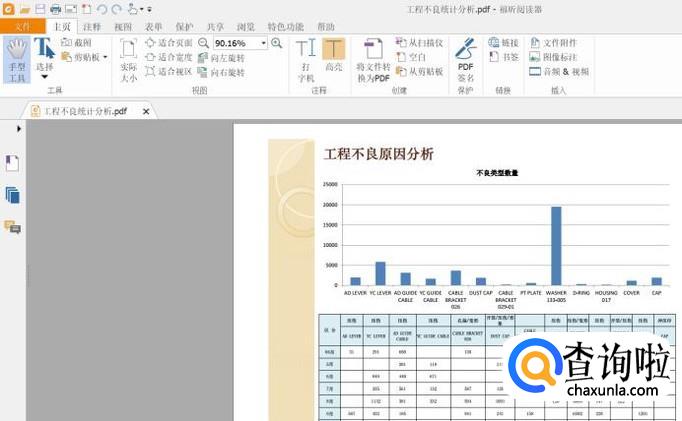Image resolution: width=682 pixels, height=421 pixels.
Task: Click the zoom out magnifier
Action: click(x=204, y=43)
